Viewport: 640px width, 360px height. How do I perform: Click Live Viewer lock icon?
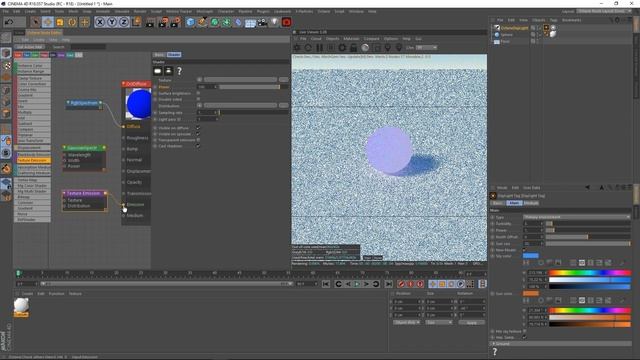(353, 47)
